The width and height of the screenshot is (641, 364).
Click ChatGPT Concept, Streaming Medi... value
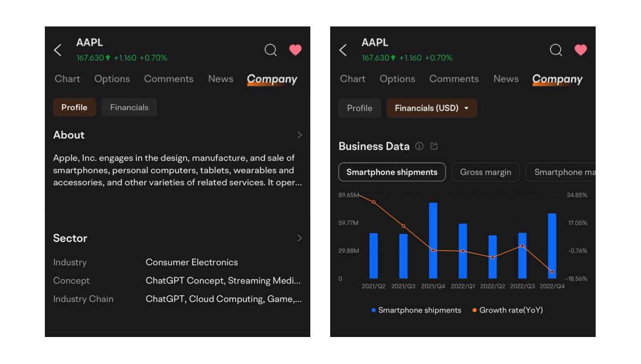pos(223,281)
